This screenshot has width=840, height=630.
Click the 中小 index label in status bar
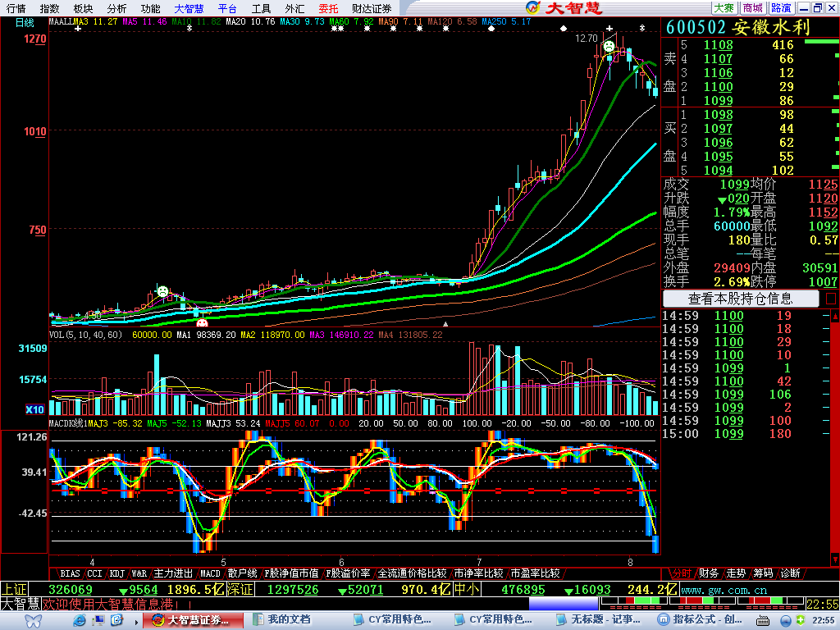[x=467, y=590]
